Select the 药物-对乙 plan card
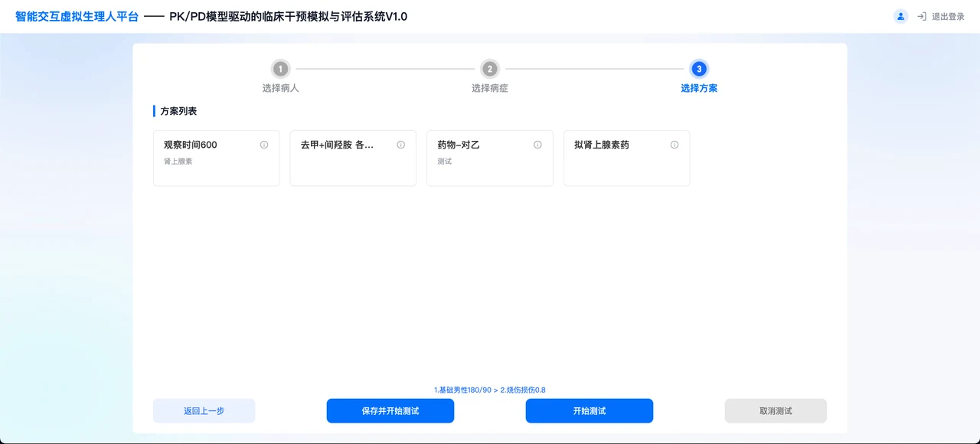The image size is (980, 444). pos(490,158)
